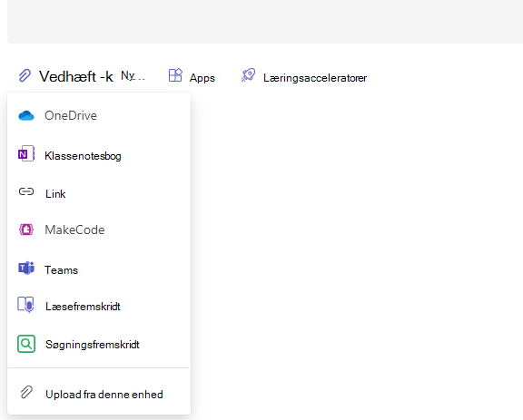Click the chain Link icon
This screenshot has height=420, width=523.
(26, 191)
